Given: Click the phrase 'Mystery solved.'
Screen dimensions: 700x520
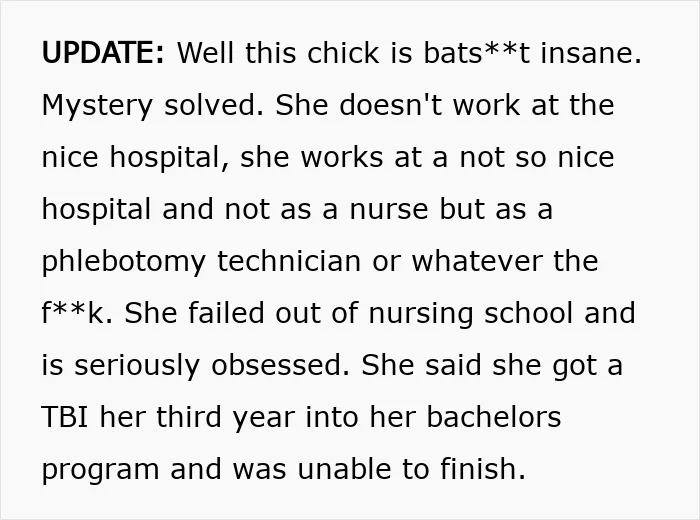Looking at the screenshot, I should (x=153, y=106).
